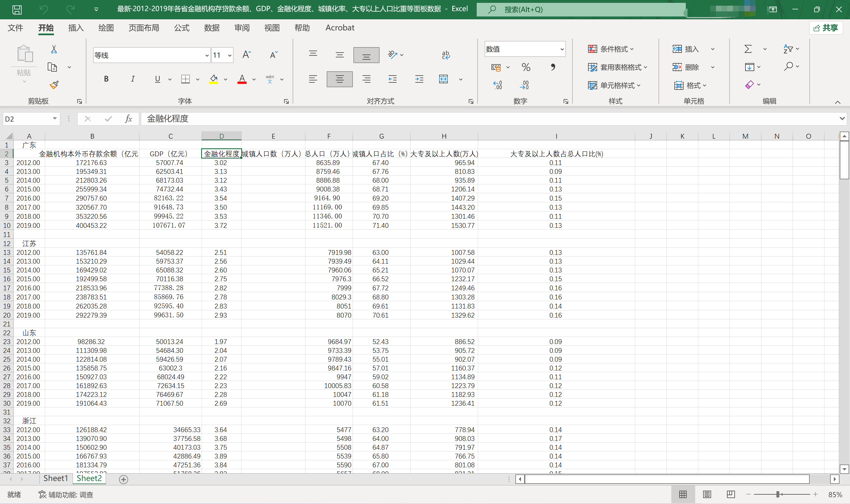Click the Wrap Text icon

coord(445,55)
